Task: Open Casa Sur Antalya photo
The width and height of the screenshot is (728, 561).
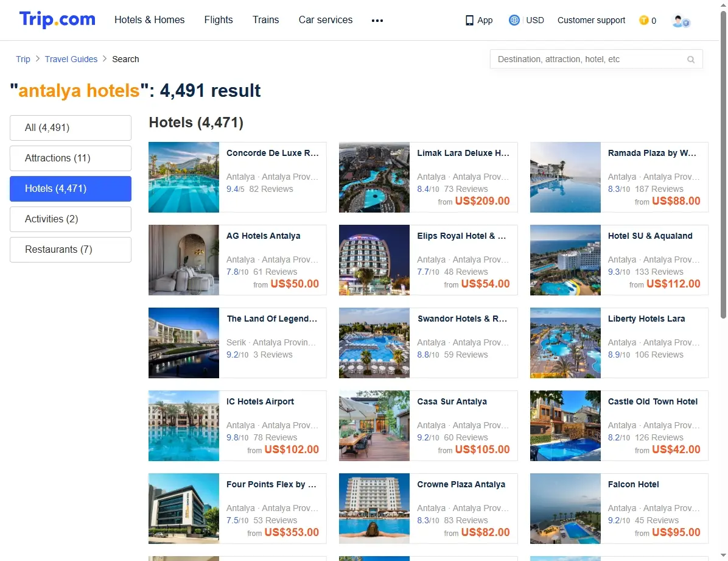Action: [x=374, y=425]
